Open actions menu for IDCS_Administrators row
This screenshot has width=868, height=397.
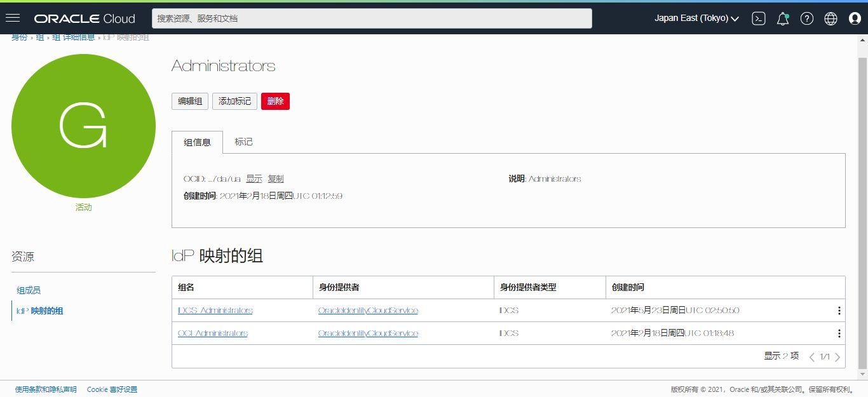point(839,311)
